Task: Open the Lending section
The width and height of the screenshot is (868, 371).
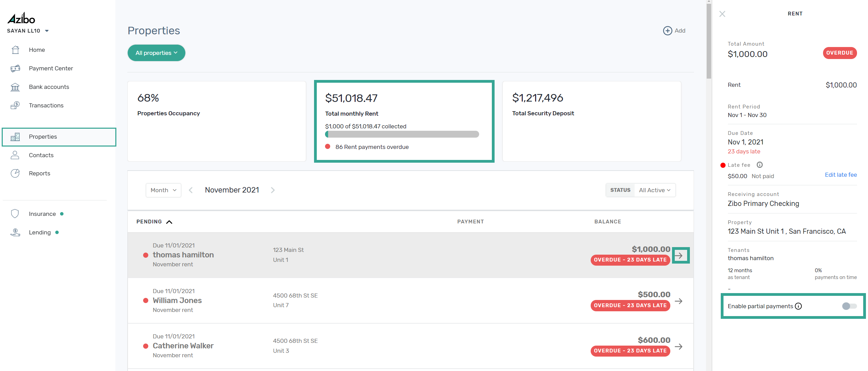Action: [40, 232]
